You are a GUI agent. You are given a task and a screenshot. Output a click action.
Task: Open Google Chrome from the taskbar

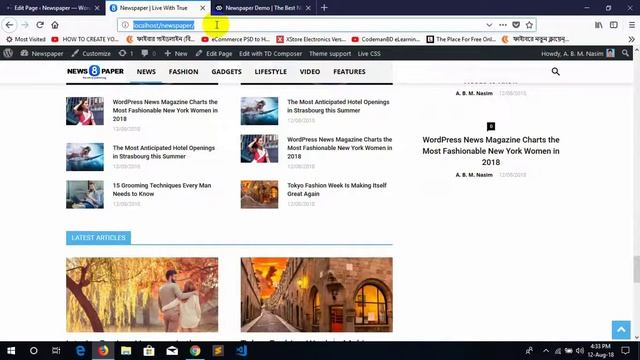click(x=195, y=351)
